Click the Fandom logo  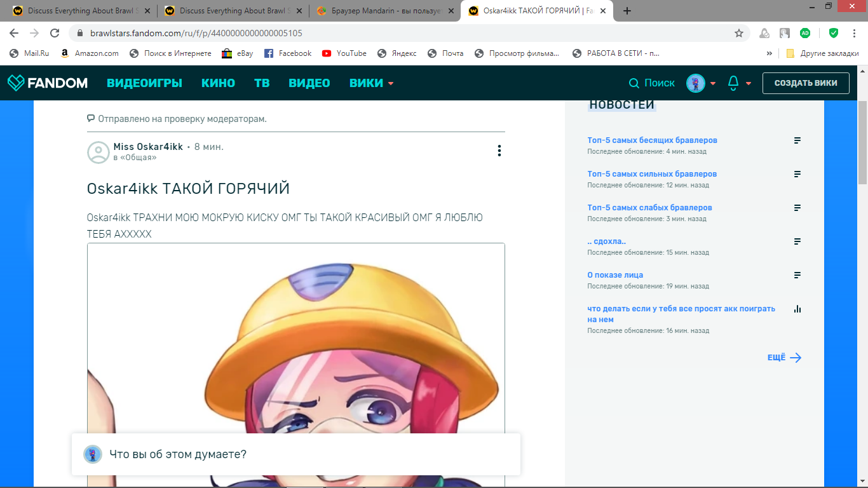[x=48, y=83]
